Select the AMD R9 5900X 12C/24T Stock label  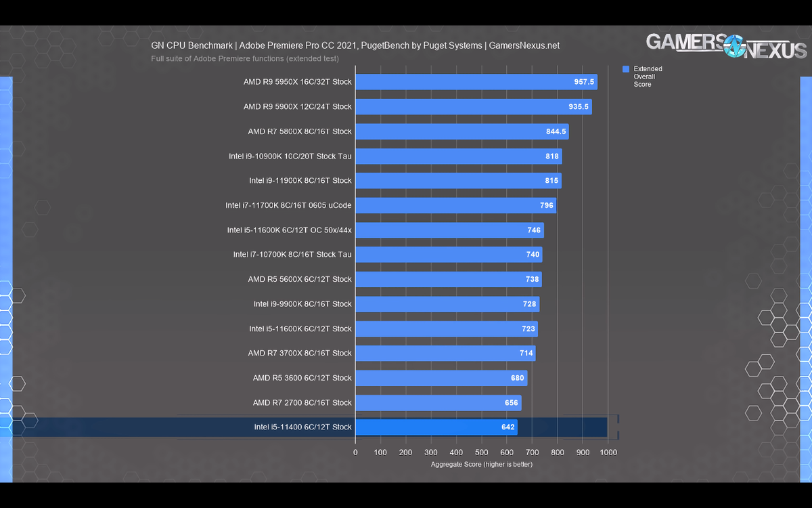298,106
